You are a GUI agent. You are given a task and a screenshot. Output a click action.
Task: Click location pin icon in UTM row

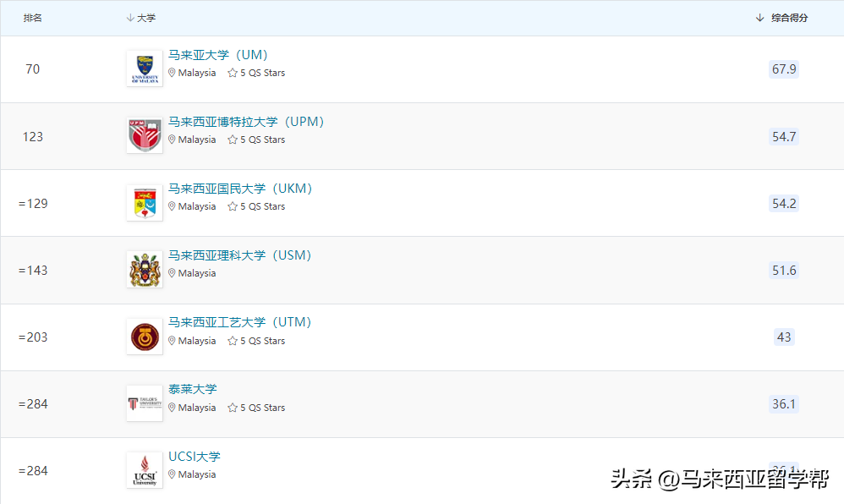click(x=172, y=341)
